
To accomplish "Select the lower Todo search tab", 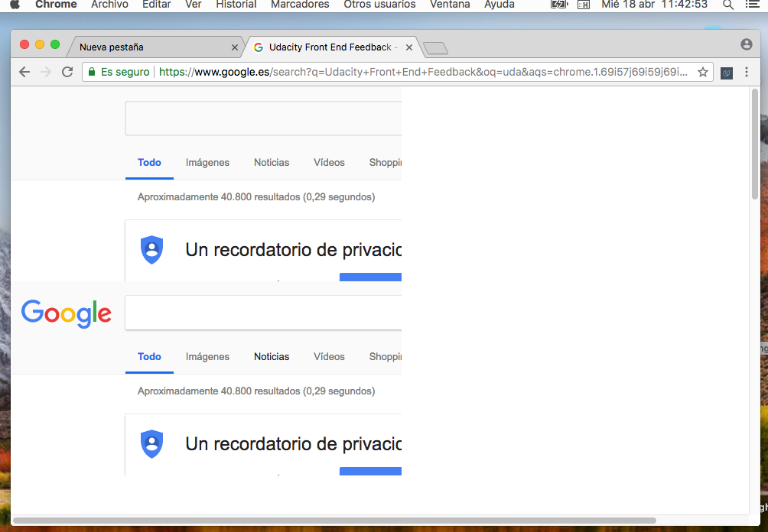I will 149,357.
